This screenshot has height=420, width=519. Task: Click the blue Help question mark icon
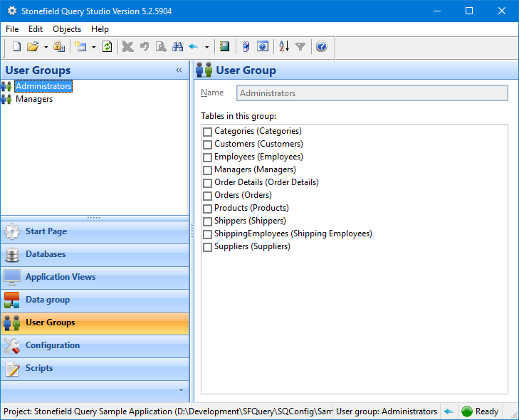[x=321, y=47]
